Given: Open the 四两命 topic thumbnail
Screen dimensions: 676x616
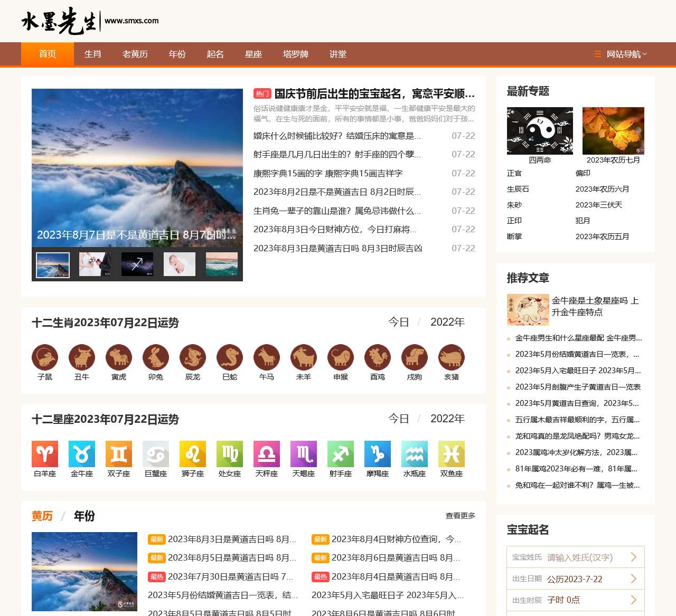Looking at the screenshot, I should (x=540, y=131).
